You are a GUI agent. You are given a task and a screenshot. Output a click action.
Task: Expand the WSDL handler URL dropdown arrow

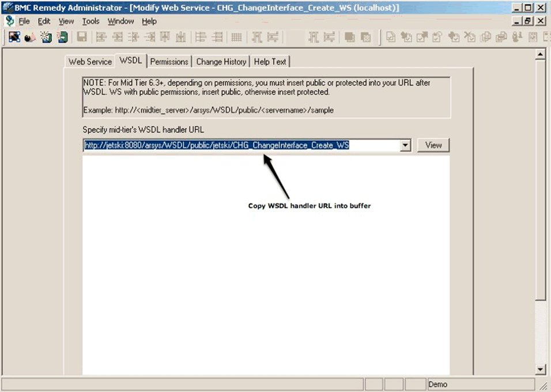coord(405,145)
